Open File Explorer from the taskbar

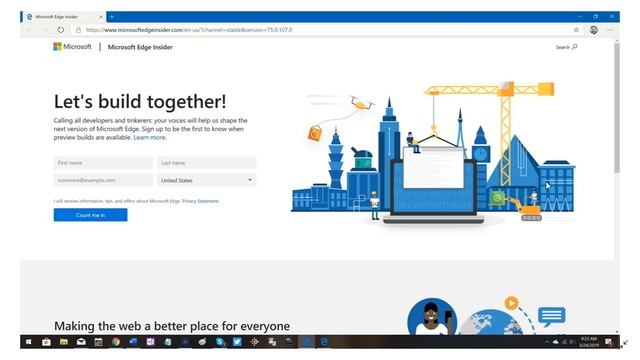(x=64, y=342)
